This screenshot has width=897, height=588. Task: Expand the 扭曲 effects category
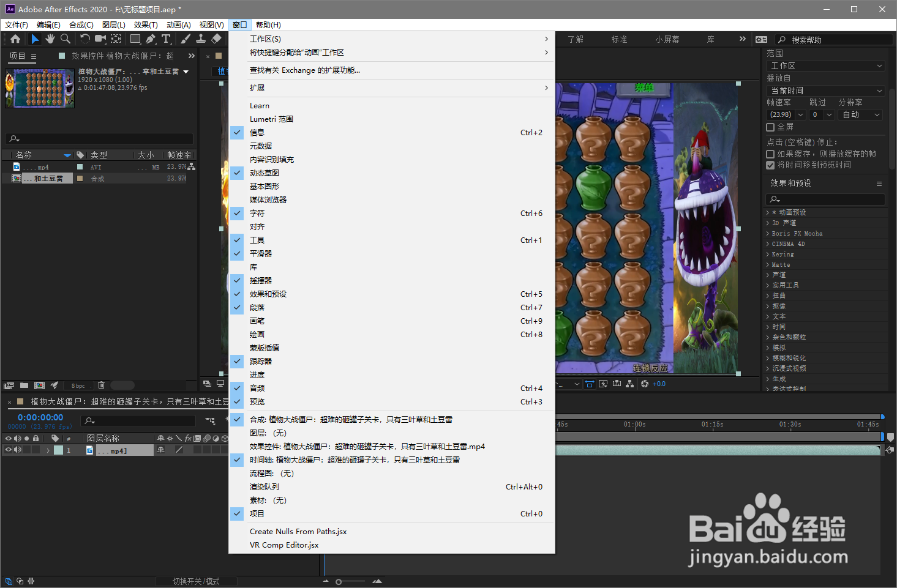767,296
